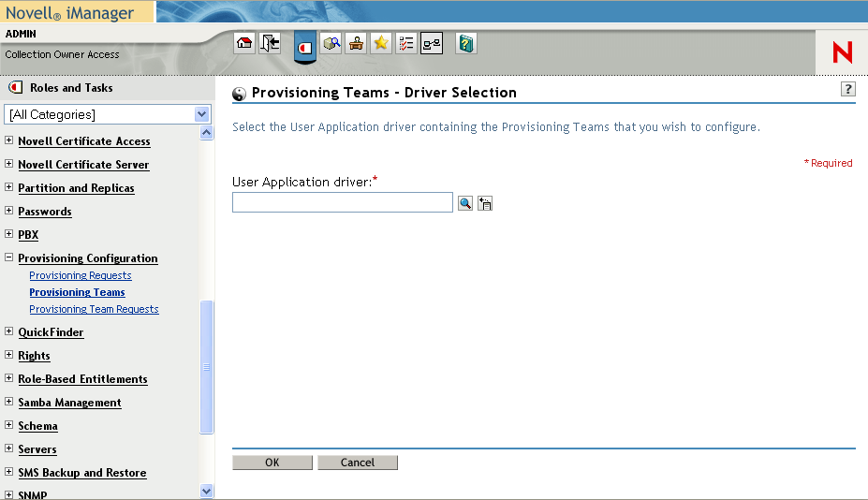Collapse Provisioning Configuration category

(x=8, y=257)
